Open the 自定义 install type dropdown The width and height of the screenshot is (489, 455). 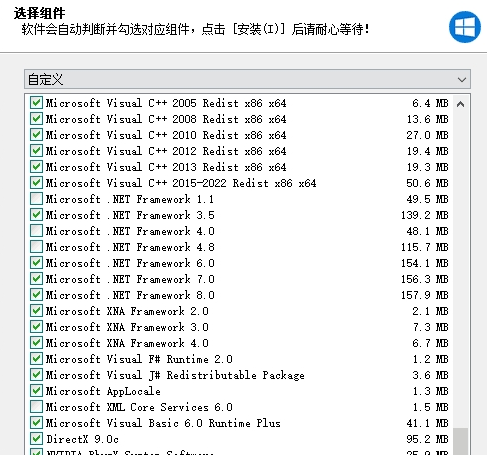tap(247, 79)
